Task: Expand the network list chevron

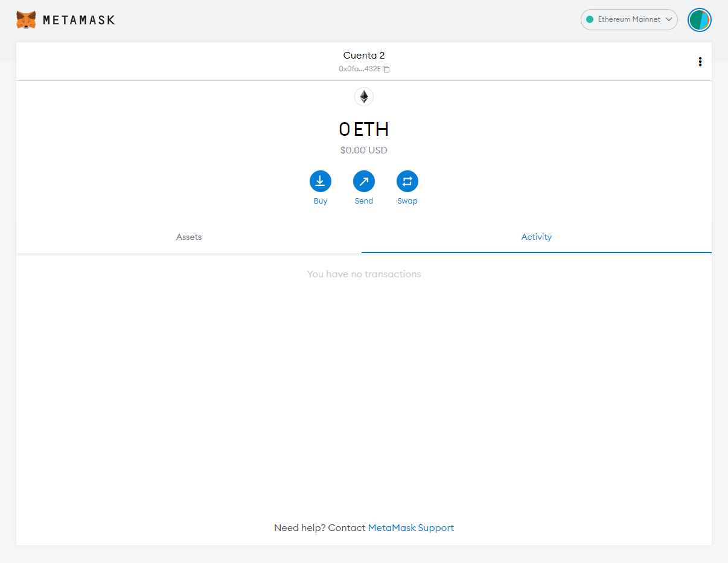Action: coord(668,19)
